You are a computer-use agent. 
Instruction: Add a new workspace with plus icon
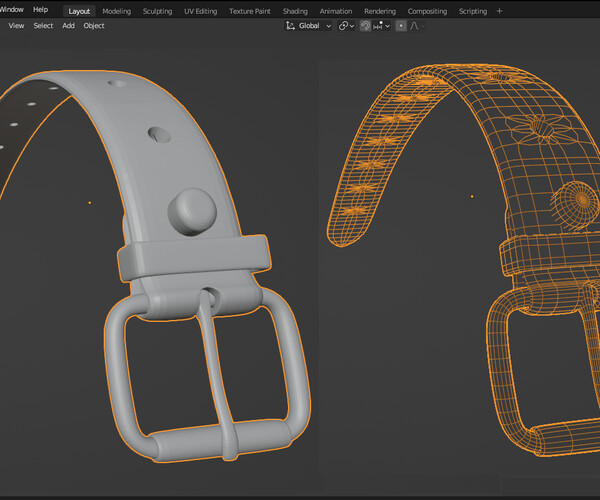click(499, 11)
